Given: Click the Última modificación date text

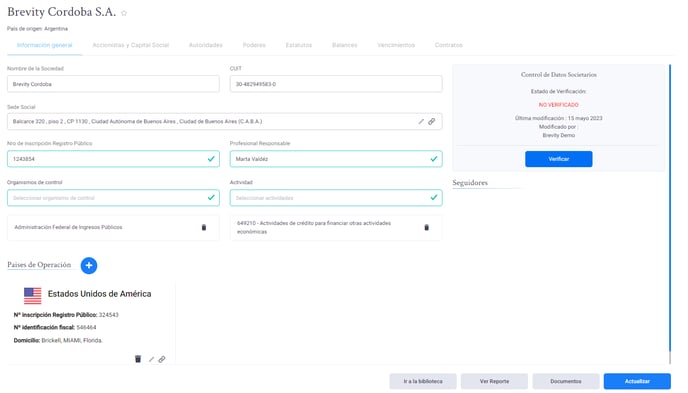Looking at the screenshot, I should tap(559, 118).
